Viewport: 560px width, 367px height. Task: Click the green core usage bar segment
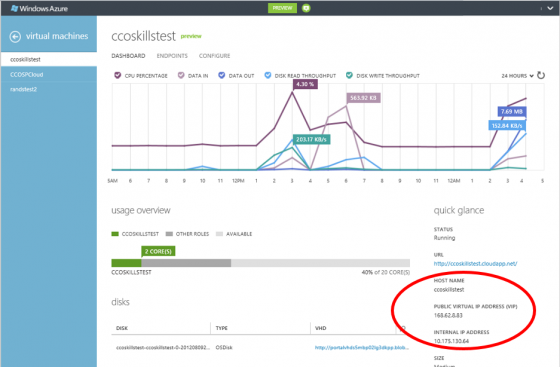(x=126, y=263)
